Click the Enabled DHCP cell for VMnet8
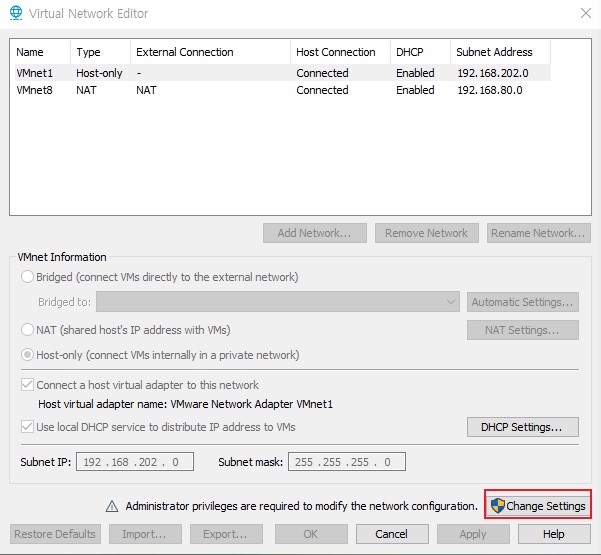The width and height of the screenshot is (601, 555). pyautogui.click(x=415, y=90)
